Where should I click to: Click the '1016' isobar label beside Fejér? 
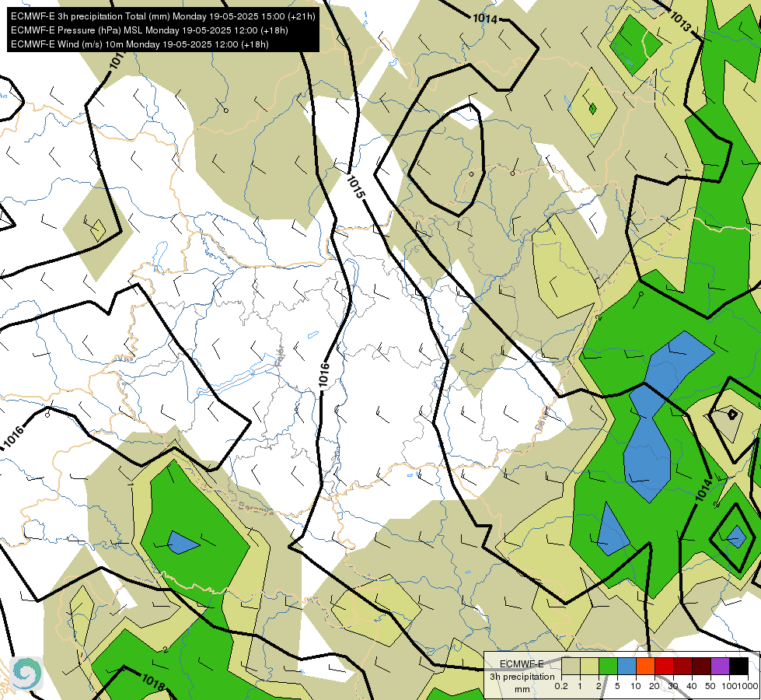click(x=325, y=375)
